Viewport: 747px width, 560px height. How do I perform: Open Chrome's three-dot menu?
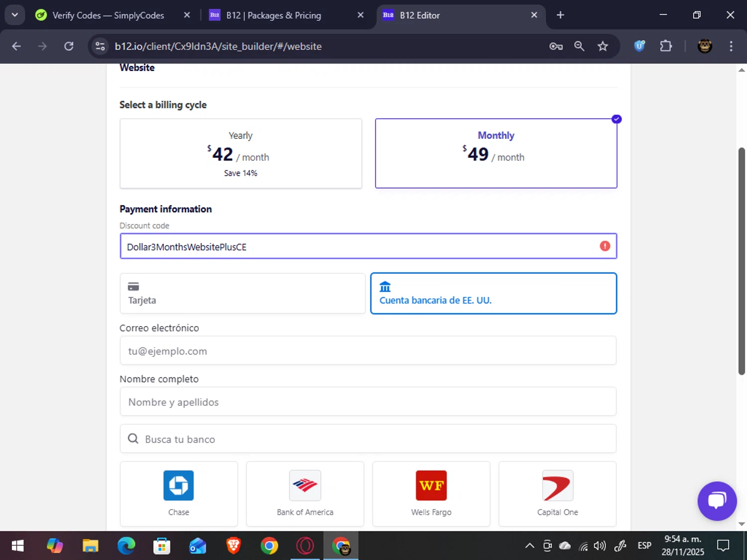pyautogui.click(x=731, y=46)
